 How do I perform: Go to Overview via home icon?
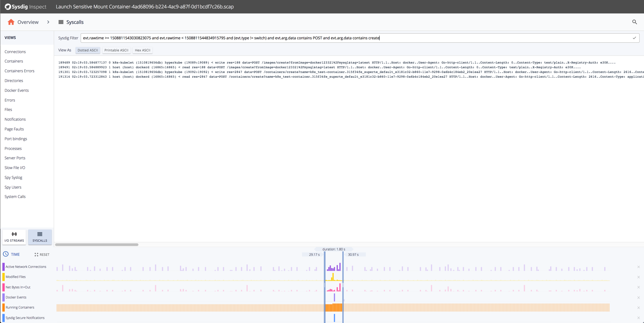(x=11, y=22)
